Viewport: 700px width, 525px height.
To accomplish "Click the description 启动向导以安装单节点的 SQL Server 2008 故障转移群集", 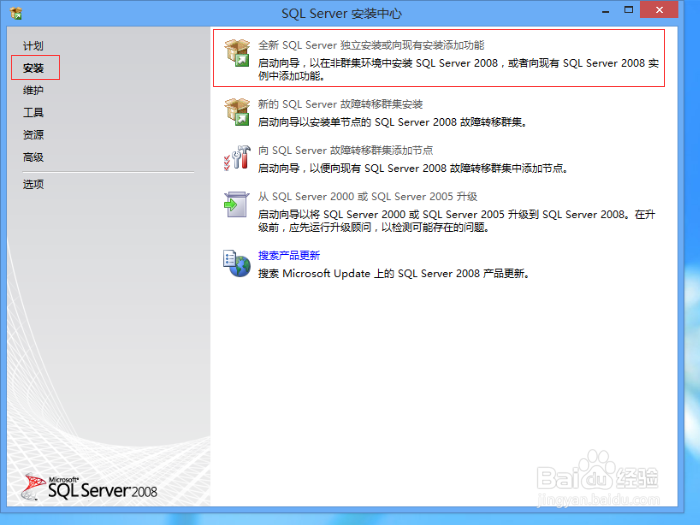I will (392, 122).
